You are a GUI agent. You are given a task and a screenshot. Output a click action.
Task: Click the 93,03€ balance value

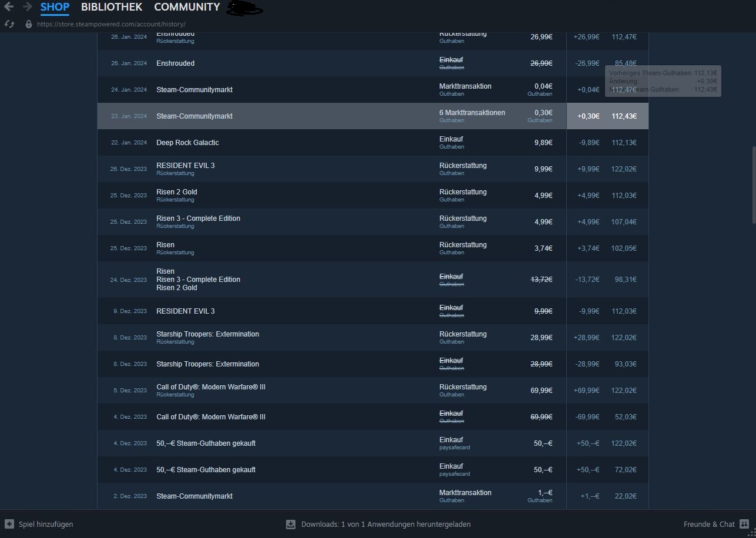pos(626,364)
